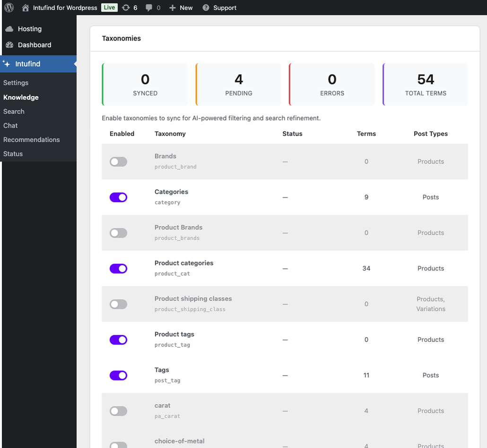Image resolution: width=487 pixels, height=448 pixels.
Task: Open Dashboard via gauge icon
Action: [9, 44]
